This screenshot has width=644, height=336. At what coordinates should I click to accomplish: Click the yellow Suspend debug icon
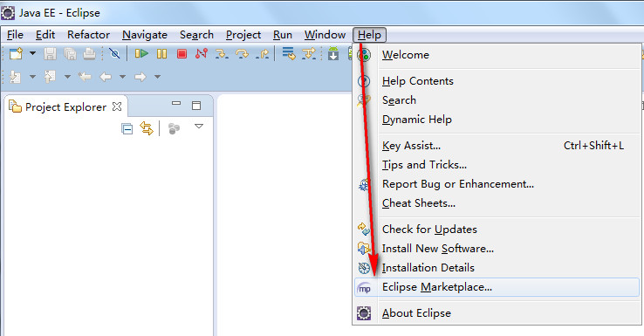click(161, 54)
